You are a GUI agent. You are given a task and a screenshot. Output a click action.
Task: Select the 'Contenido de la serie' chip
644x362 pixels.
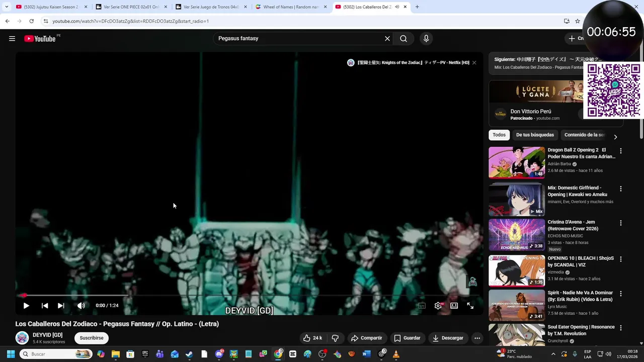point(585,135)
